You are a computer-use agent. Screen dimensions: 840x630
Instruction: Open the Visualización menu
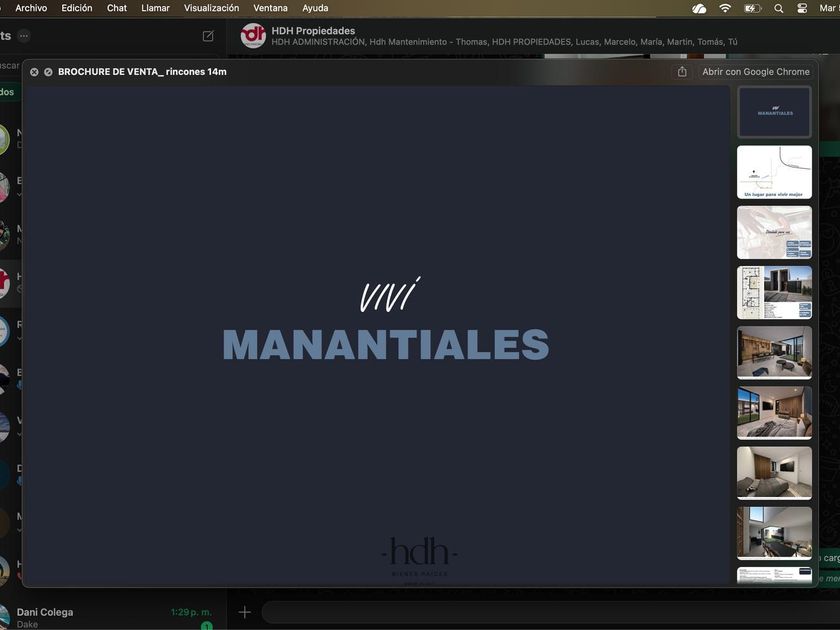coord(212,8)
